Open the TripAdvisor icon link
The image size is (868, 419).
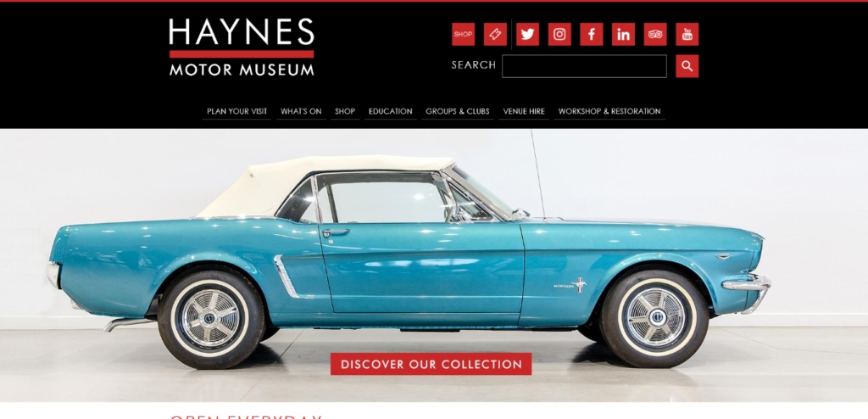click(x=655, y=35)
